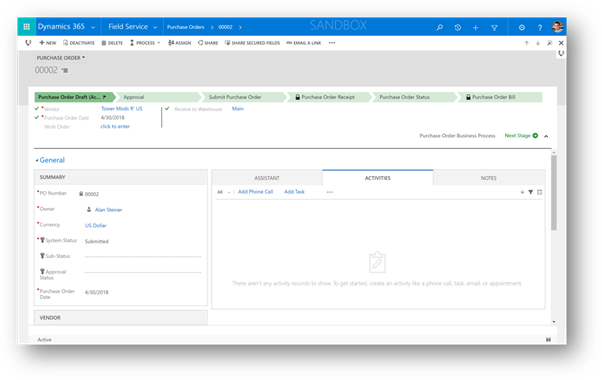Image resolution: width=602 pixels, height=380 pixels.
Task: Open the Process dropdown menu
Action: pyautogui.click(x=145, y=43)
